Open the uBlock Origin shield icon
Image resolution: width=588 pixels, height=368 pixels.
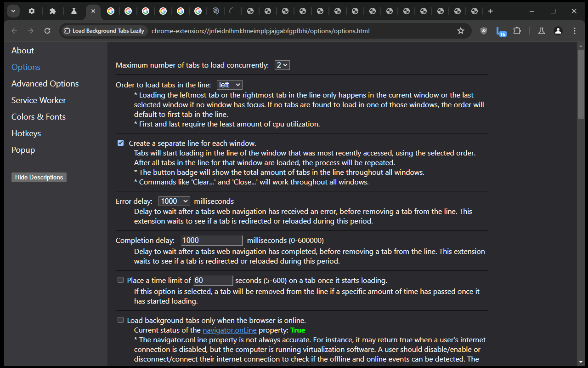pos(483,31)
